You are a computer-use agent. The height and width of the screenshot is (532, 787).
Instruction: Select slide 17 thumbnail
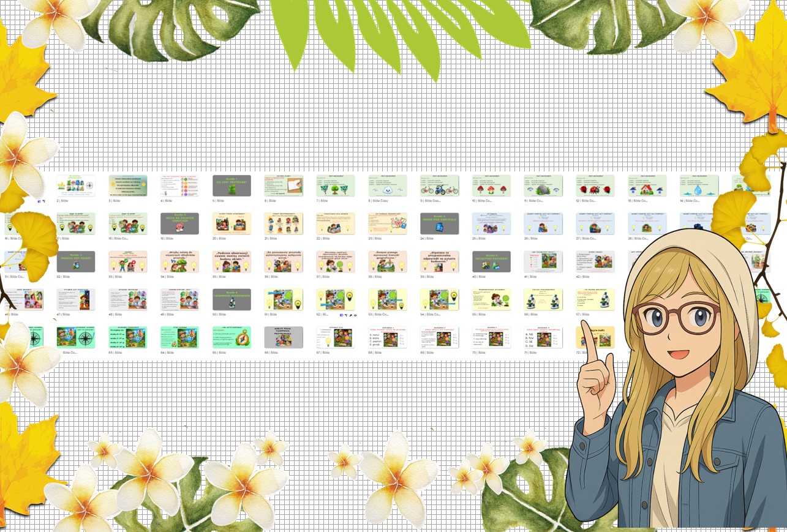click(76, 223)
